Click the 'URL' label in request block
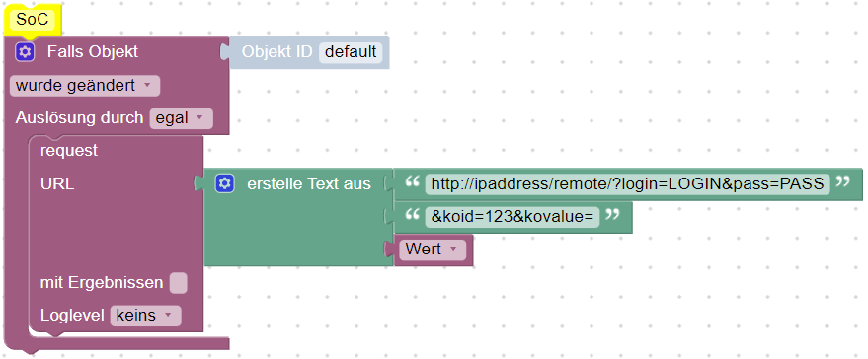The image size is (868, 359). [x=57, y=183]
